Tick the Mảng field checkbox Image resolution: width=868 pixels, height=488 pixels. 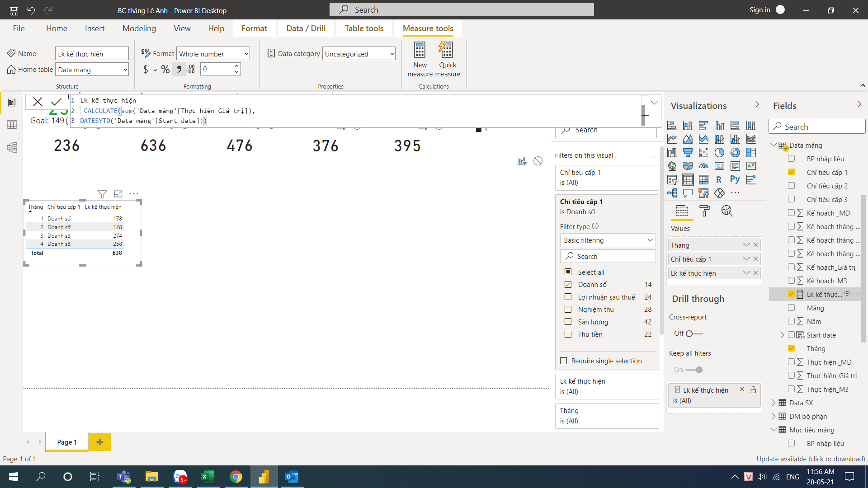coord(791,308)
